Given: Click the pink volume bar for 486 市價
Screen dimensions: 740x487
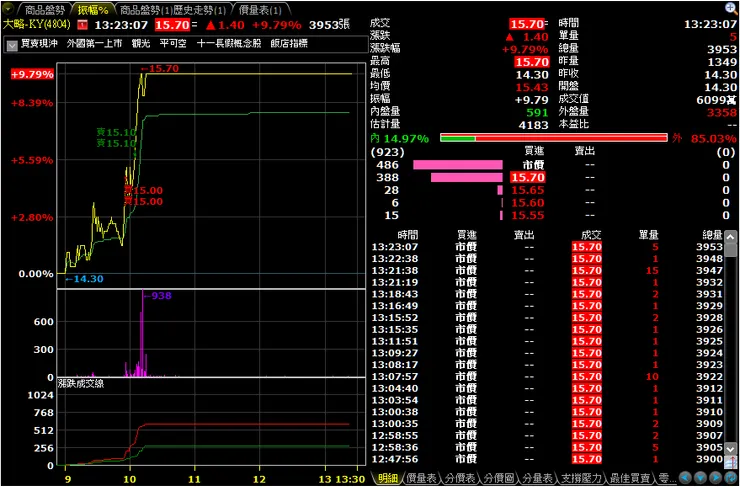Looking at the screenshot, I should 458,165.
